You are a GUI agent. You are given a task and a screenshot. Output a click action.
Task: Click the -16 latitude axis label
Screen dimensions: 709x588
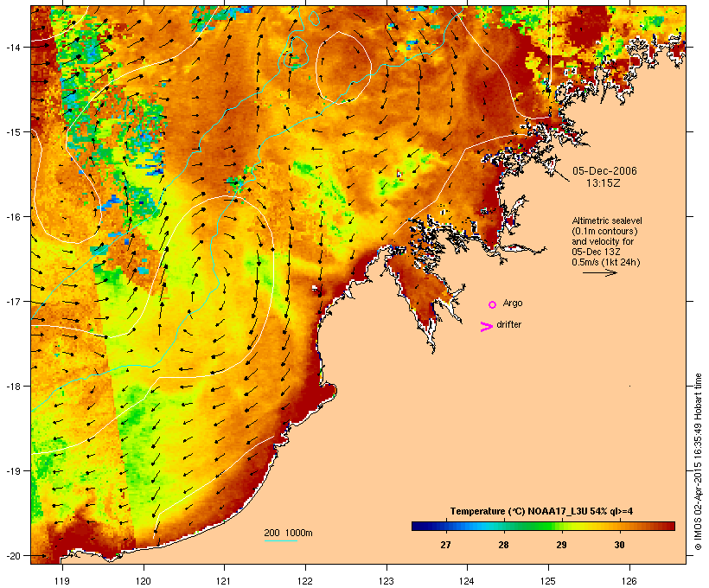[x=13, y=217]
